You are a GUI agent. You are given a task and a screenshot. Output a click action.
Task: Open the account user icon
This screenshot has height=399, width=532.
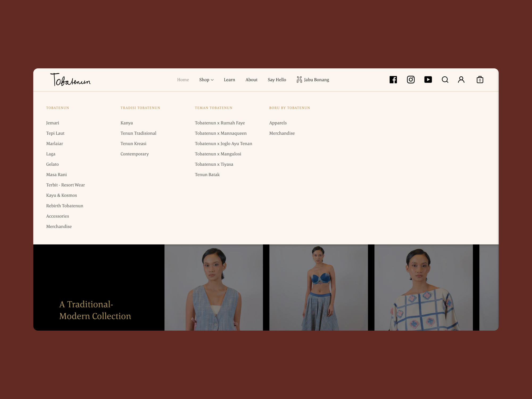[x=461, y=80]
